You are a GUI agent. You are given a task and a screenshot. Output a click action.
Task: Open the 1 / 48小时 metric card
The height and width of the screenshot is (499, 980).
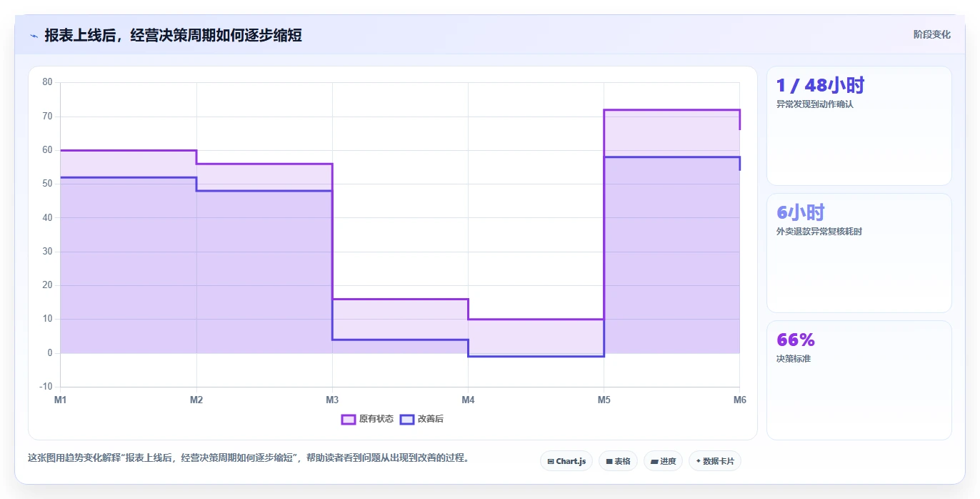[859, 126]
